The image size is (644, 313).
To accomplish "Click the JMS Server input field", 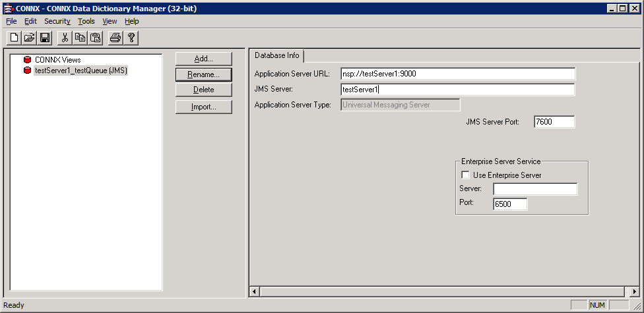I will click(x=458, y=90).
